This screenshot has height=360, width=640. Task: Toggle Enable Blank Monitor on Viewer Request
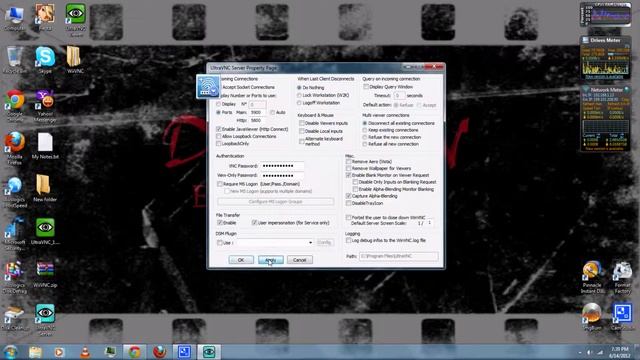pos(349,175)
